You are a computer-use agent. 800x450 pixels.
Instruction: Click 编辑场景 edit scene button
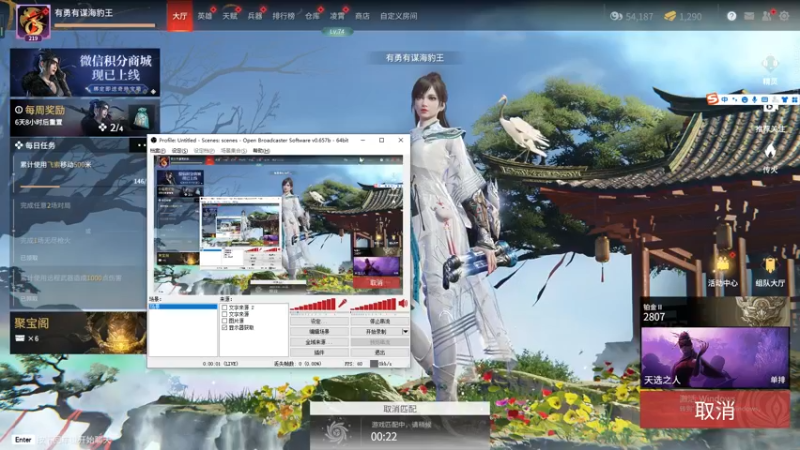coord(319,332)
